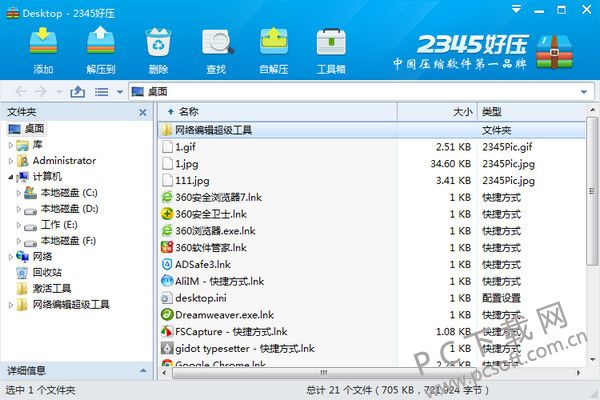Click the ADSafe3.lnk shield icon

point(167,264)
